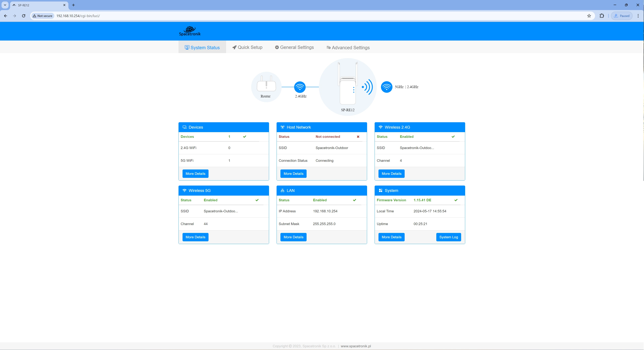Viewport: 644px width, 350px height.
Task: Click the Host Network SSID Spacetronik-Outdoor
Action: pyautogui.click(x=332, y=148)
